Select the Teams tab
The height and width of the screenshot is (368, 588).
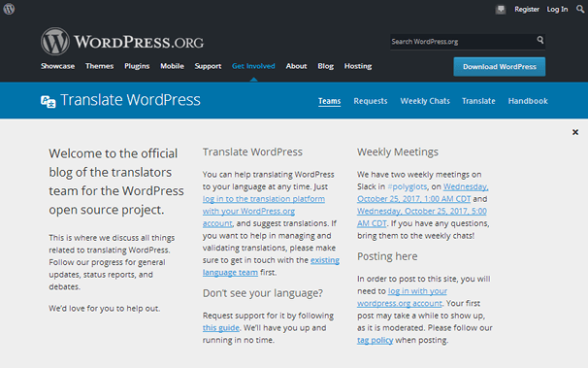click(x=330, y=101)
